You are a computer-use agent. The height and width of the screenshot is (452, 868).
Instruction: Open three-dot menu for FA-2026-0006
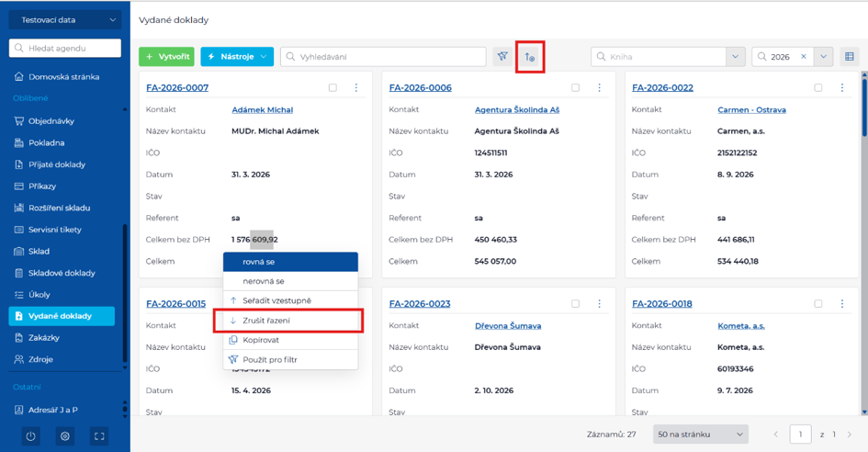[599, 87]
